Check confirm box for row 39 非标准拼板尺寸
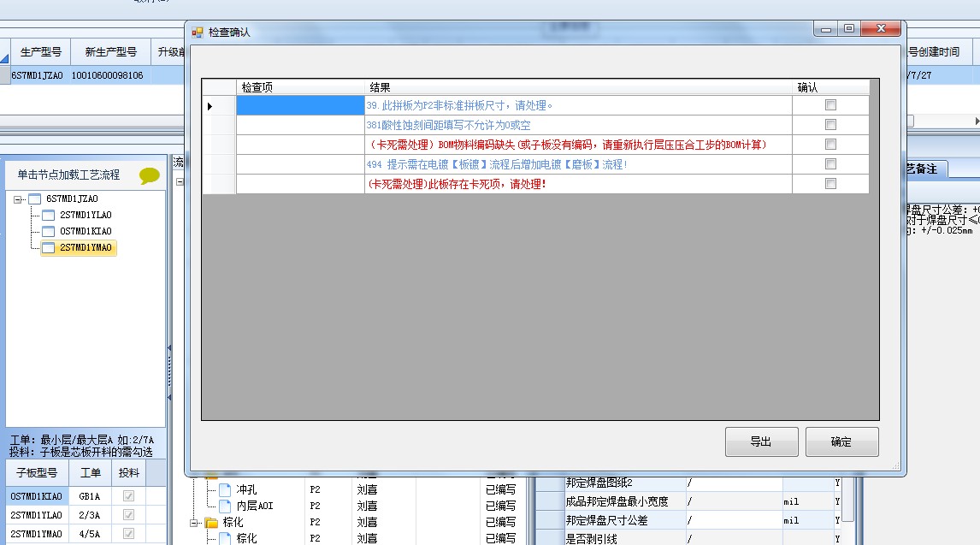The width and height of the screenshot is (980, 545). click(830, 105)
